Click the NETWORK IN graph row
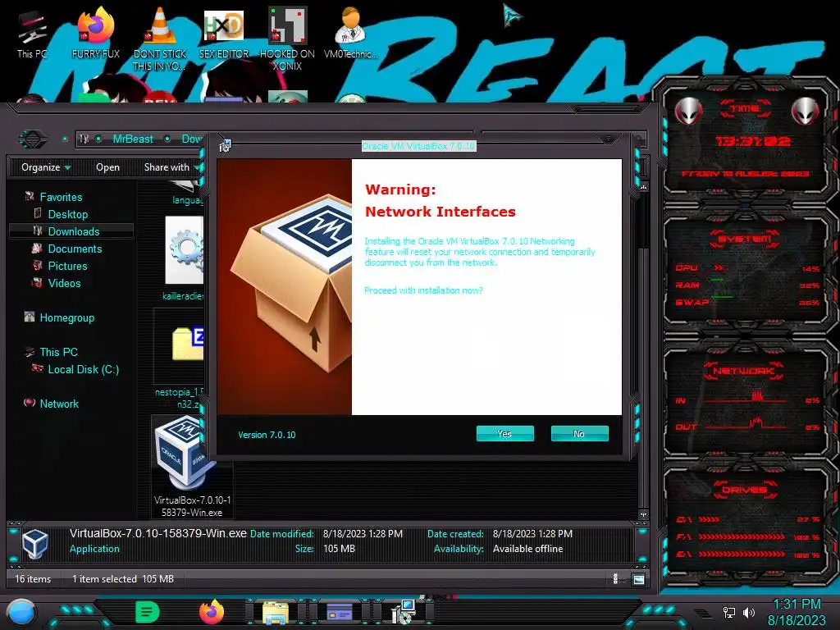Image resolution: width=840 pixels, height=630 pixels. [747, 399]
